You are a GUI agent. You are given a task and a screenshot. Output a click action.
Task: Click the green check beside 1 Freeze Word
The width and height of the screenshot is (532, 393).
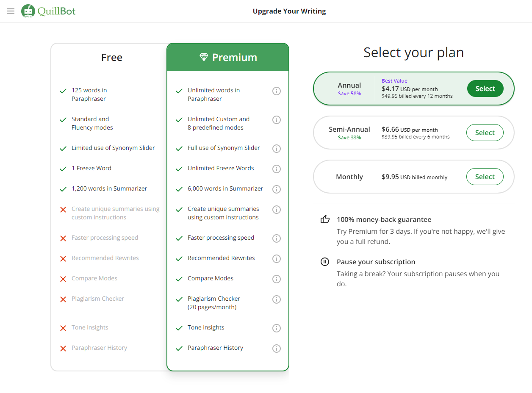63,169
